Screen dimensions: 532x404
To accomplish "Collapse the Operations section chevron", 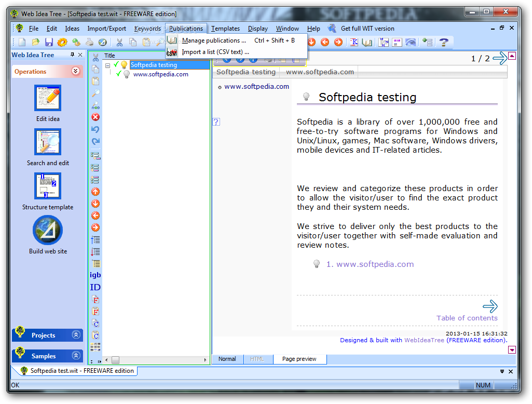I will click(76, 71).
